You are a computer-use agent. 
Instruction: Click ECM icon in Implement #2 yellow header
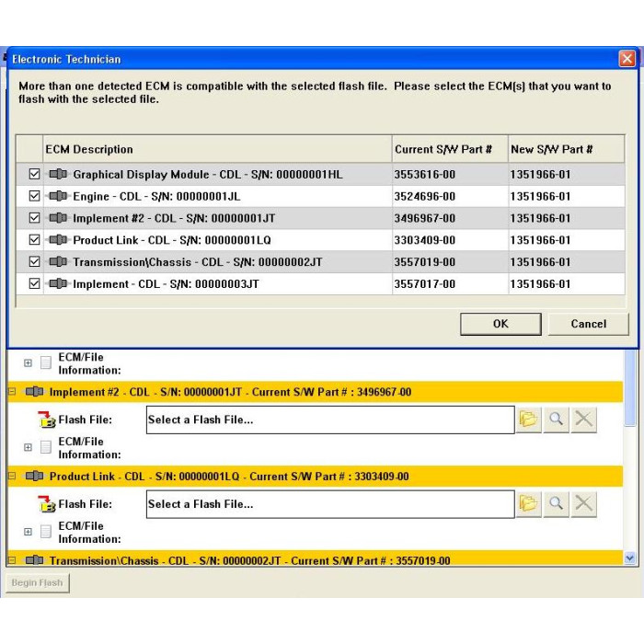click(x=35, y=392)
